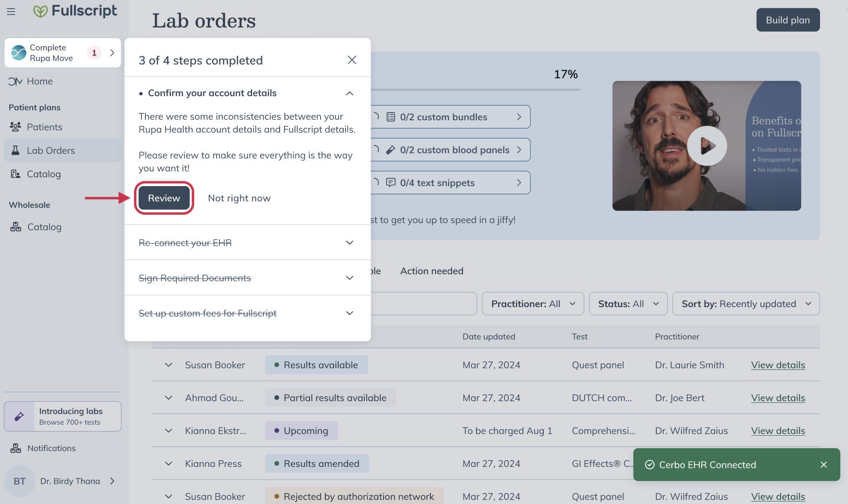Dismiss the Cerbo EHR Connected notification
This screenshot has width=848, height=504.
823,465
